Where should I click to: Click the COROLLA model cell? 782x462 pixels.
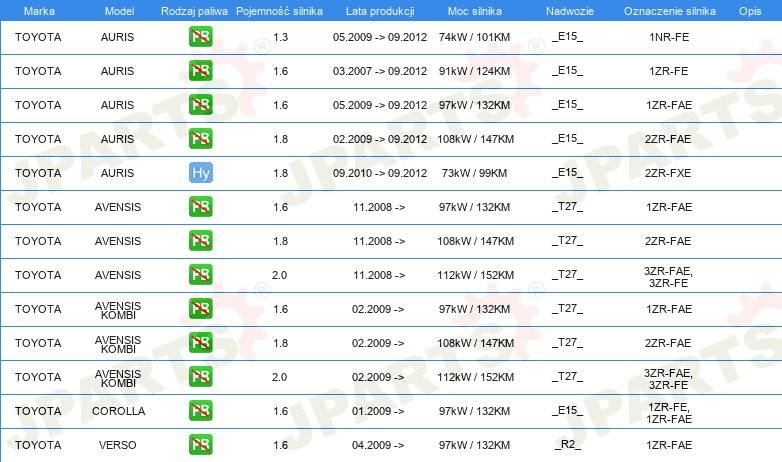coord(119,411)
